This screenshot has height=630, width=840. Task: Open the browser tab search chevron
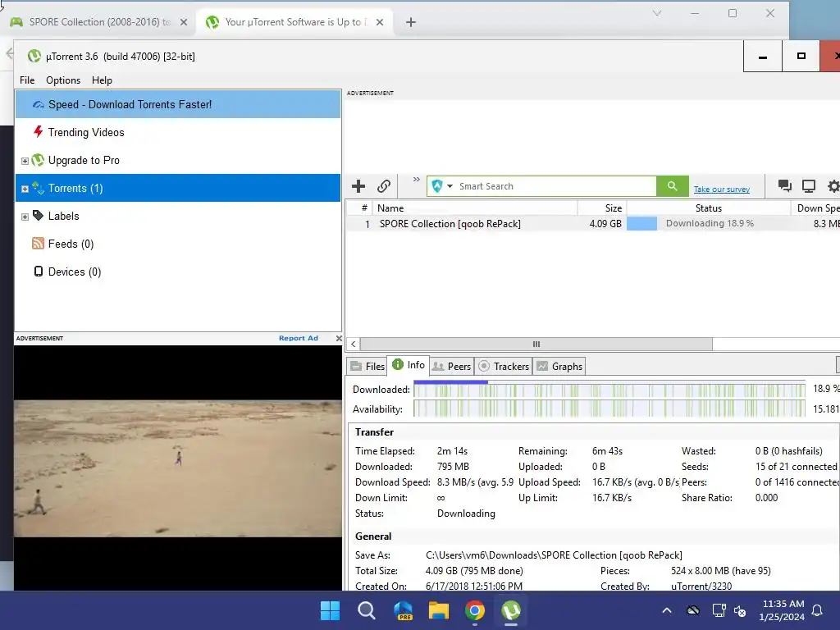point(657,13)
